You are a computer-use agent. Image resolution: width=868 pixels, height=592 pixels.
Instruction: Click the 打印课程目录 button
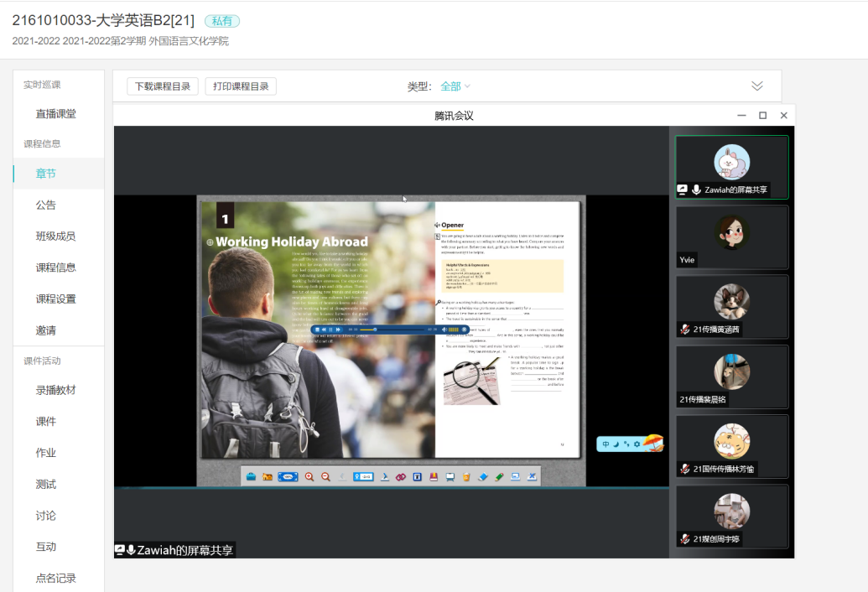click(x=241, y=86)
